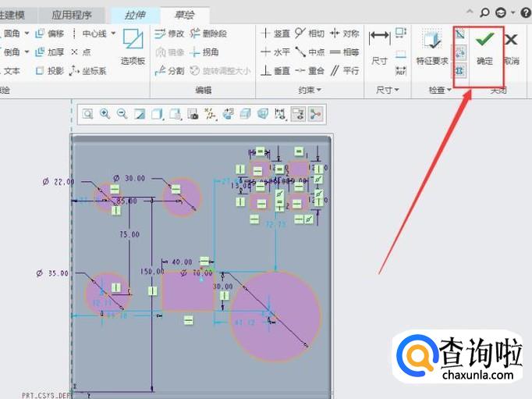
Task: Click the refit view icon
Action: pos(87,114)
